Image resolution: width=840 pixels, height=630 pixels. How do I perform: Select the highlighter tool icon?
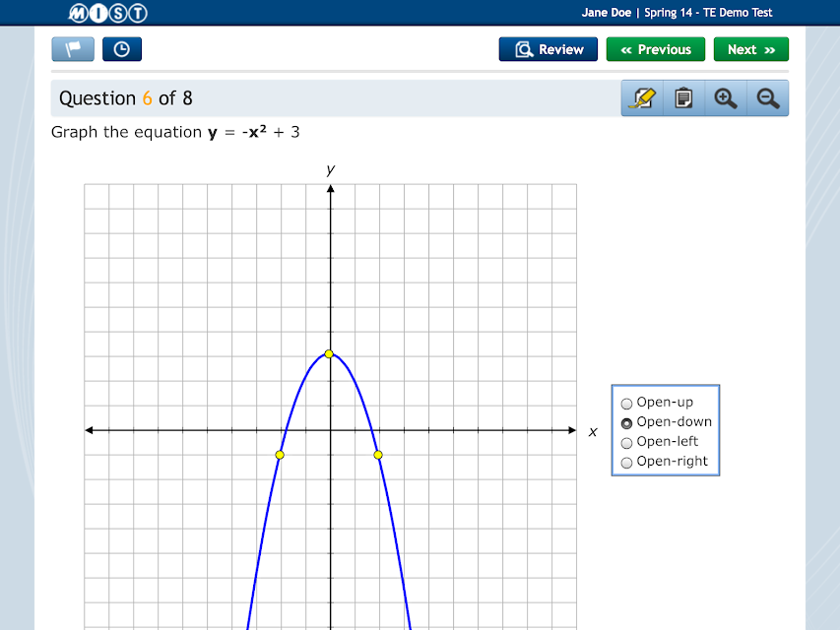click(642, 98)
